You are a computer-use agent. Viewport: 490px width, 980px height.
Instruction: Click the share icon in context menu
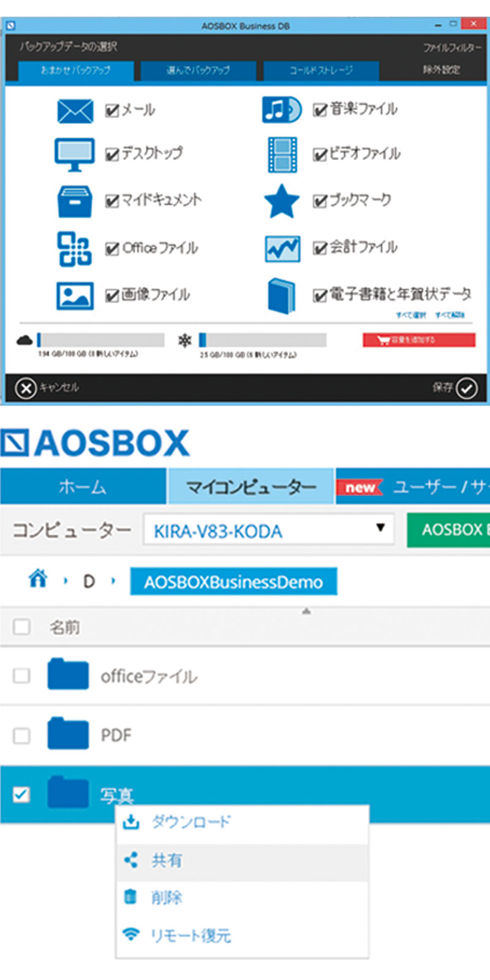coord(131,860)
